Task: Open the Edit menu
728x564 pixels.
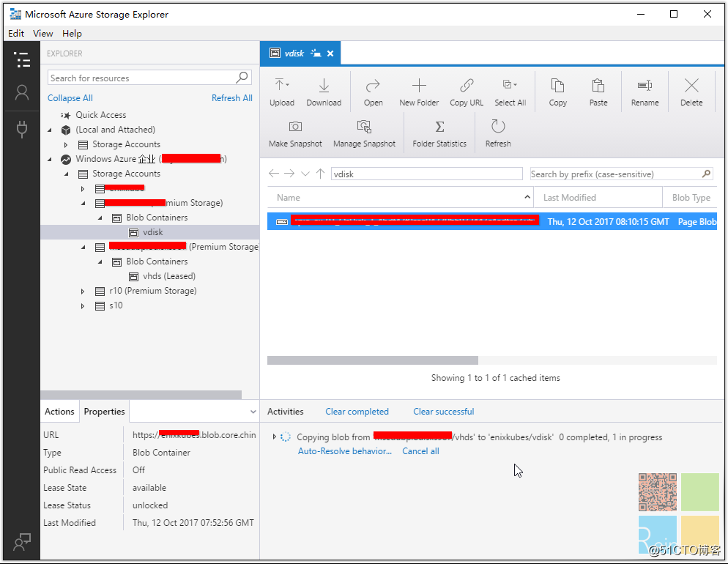Action: [x=16, y=34]
